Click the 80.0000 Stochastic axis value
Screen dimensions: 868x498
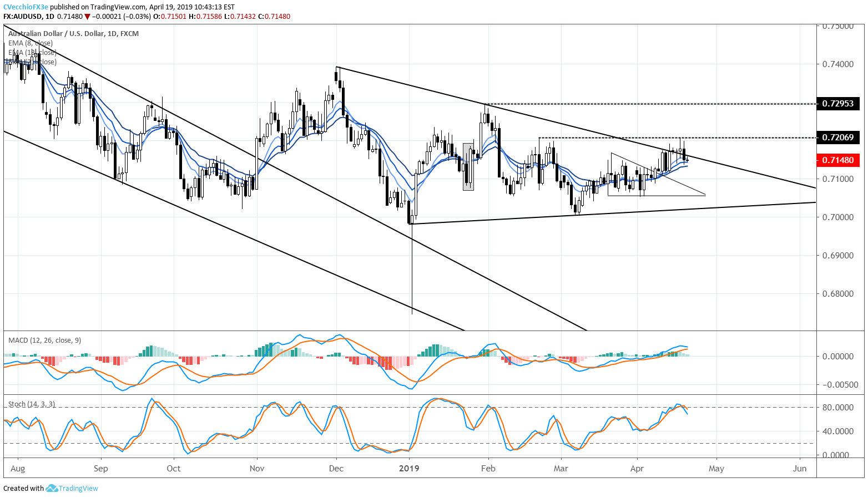click(838, 408)
